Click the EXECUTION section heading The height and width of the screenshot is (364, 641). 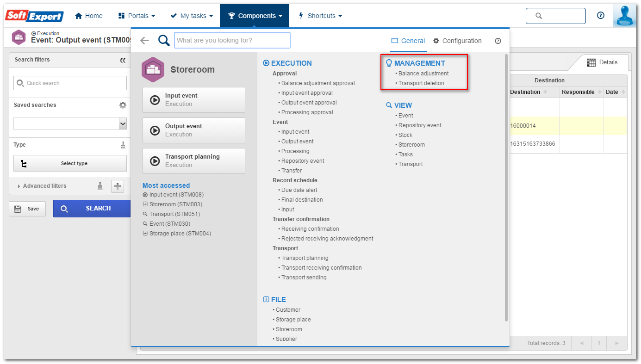(x=287, y=63)
